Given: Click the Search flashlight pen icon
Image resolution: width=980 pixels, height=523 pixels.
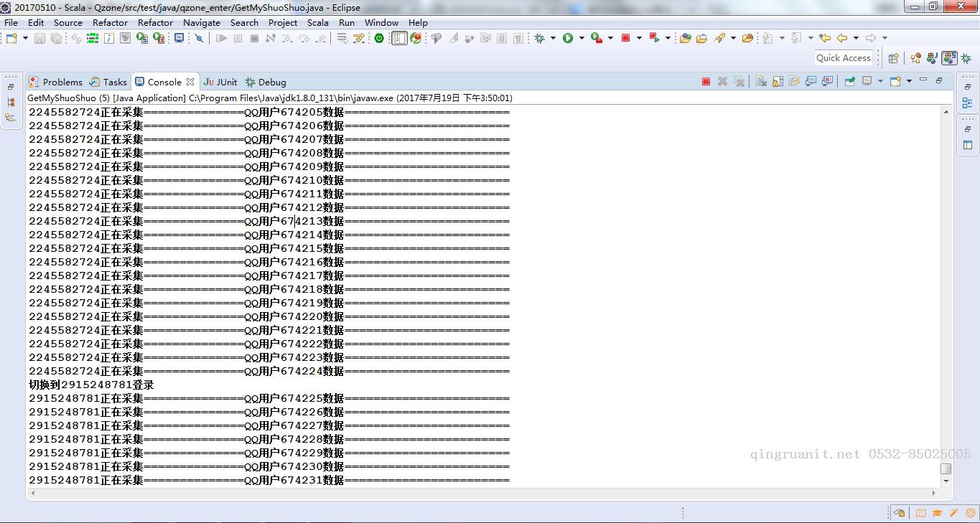Looking at the screenshot, I should [719, 38].
